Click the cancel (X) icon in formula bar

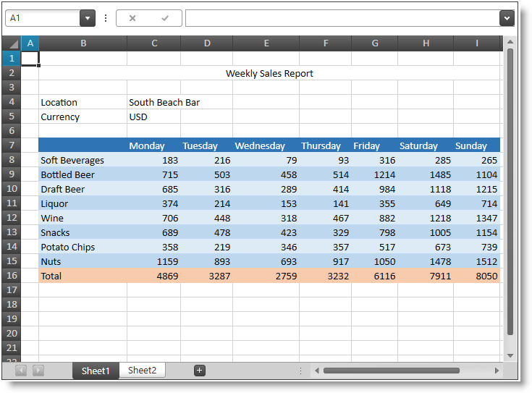tap(132, 18)
